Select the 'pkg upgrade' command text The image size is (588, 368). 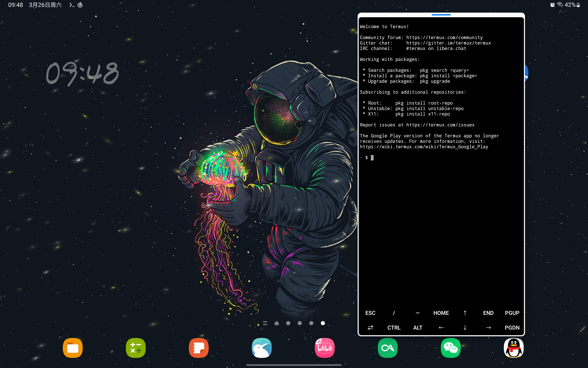click(x=435, y=81)
